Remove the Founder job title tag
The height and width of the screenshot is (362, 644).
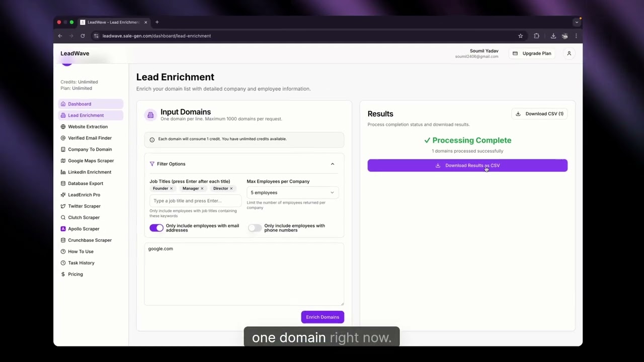pyautogui.click(x=171, y=189)
